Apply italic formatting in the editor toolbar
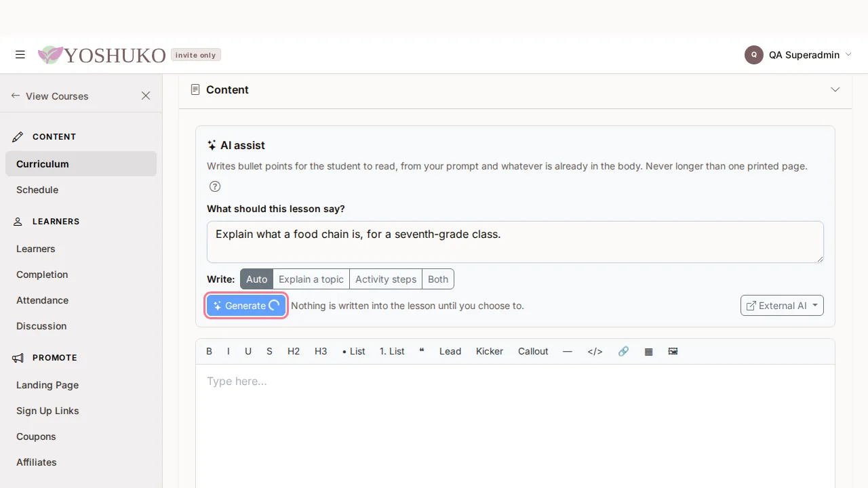868x488 pixels. 229,351
